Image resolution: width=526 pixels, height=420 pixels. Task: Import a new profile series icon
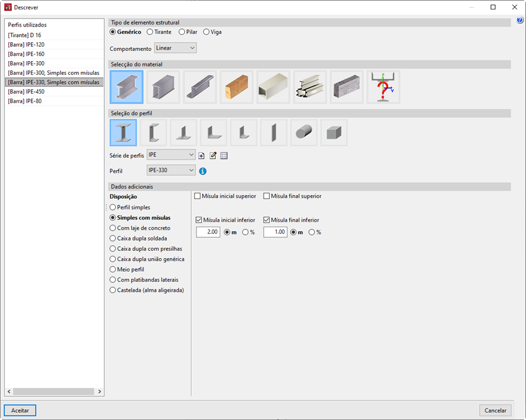click(x=201, y=155)
